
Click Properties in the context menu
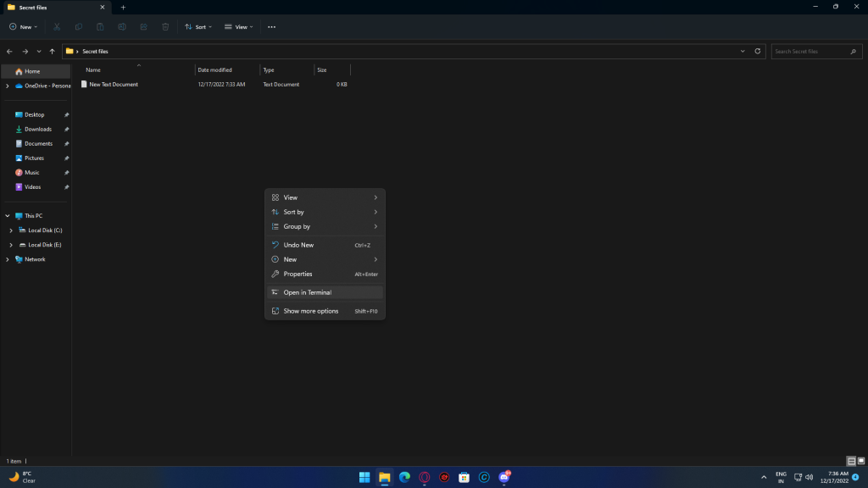[x=298, y=274]
